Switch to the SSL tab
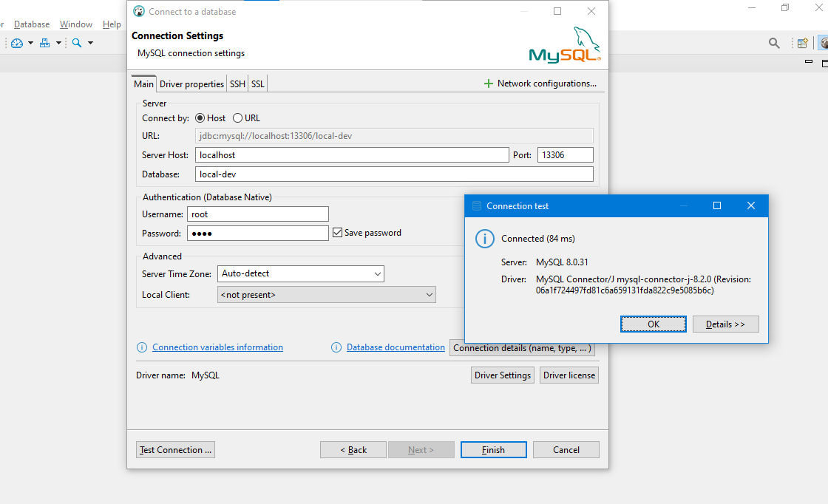The width and height of the screenshot is (828, 504). click(x=258, y=84)
